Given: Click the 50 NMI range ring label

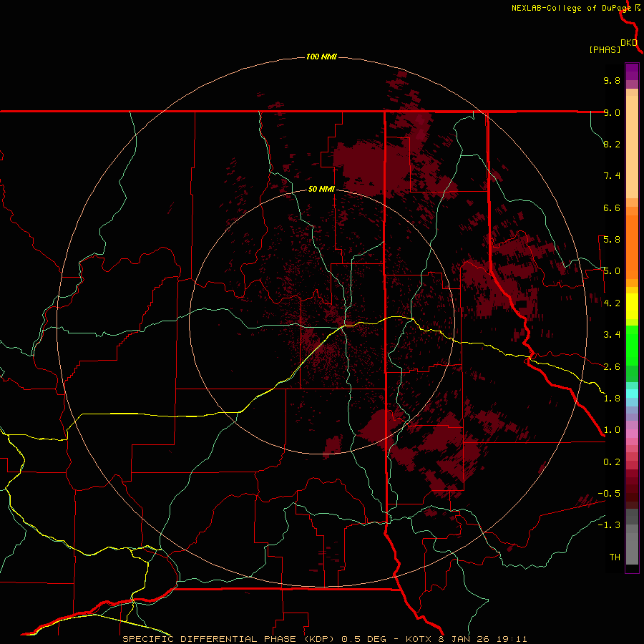Looking at the screenshot, I should click(x=321, y=189).
